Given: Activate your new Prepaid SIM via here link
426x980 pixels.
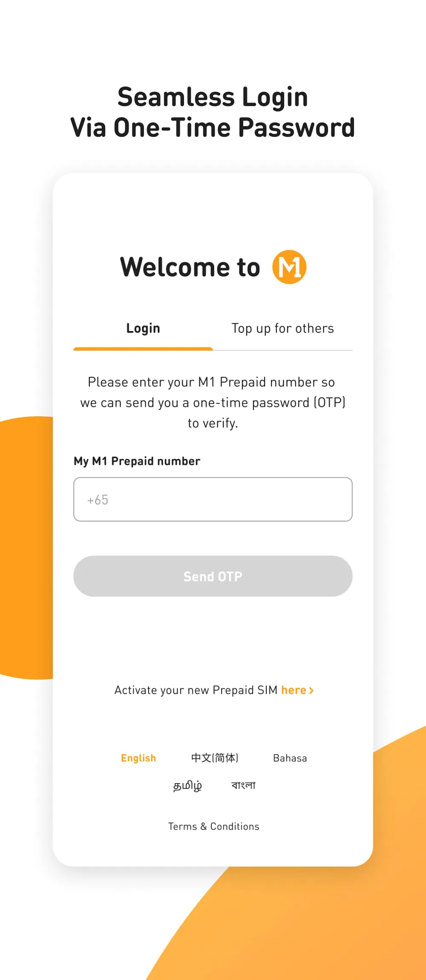Looking at the screenshot, I should point(294,690).
